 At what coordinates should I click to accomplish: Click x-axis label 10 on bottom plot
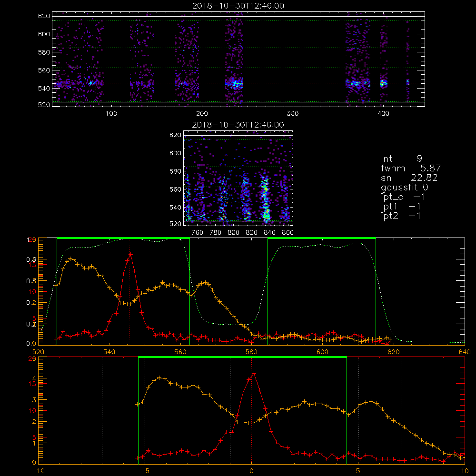click(465, 471)
